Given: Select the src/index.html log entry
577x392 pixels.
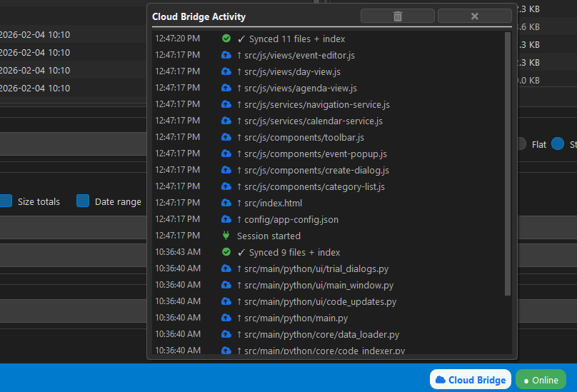Looking at the screenshot, I should (x=328, y=203).
